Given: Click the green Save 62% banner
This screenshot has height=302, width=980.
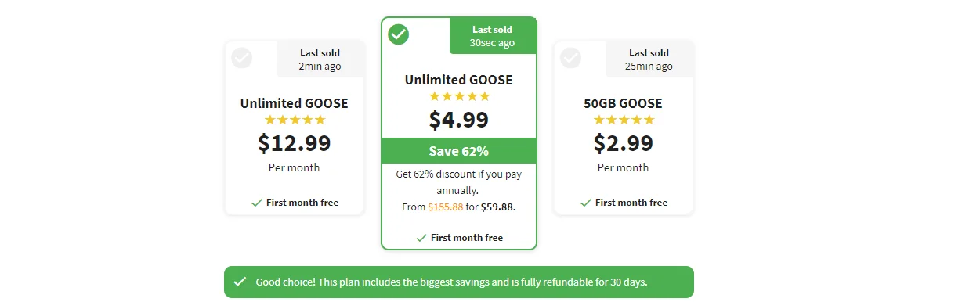Looking at the screenshot, I should (x=459, y=150).
